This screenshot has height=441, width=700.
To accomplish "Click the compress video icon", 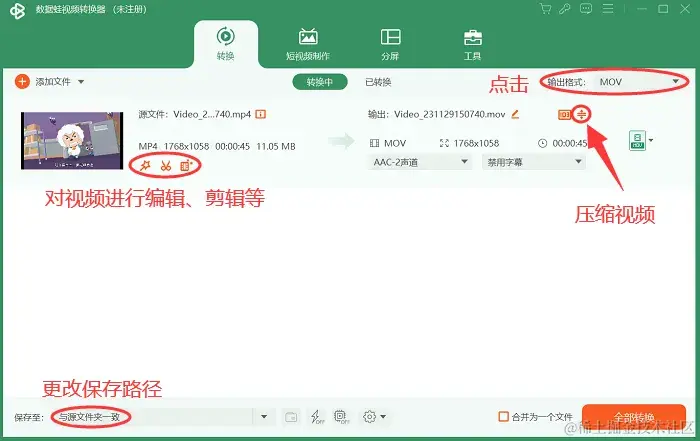I will 581,115.
